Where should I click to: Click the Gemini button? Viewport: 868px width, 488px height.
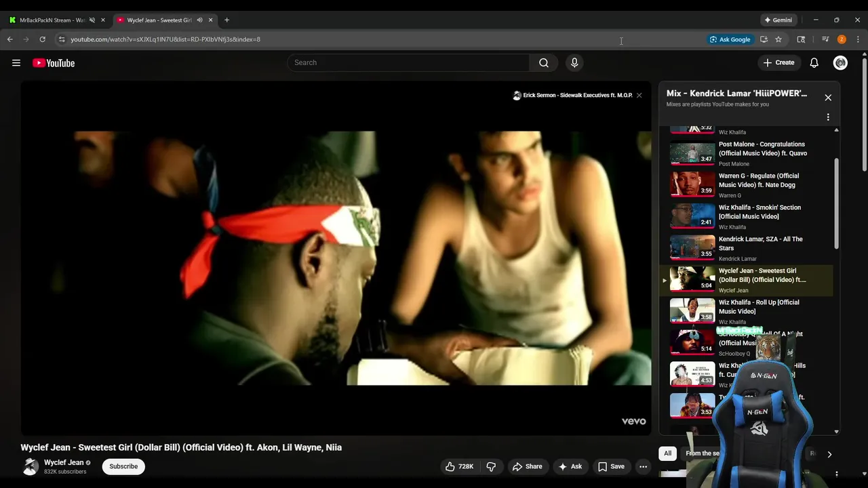point(778,20)
